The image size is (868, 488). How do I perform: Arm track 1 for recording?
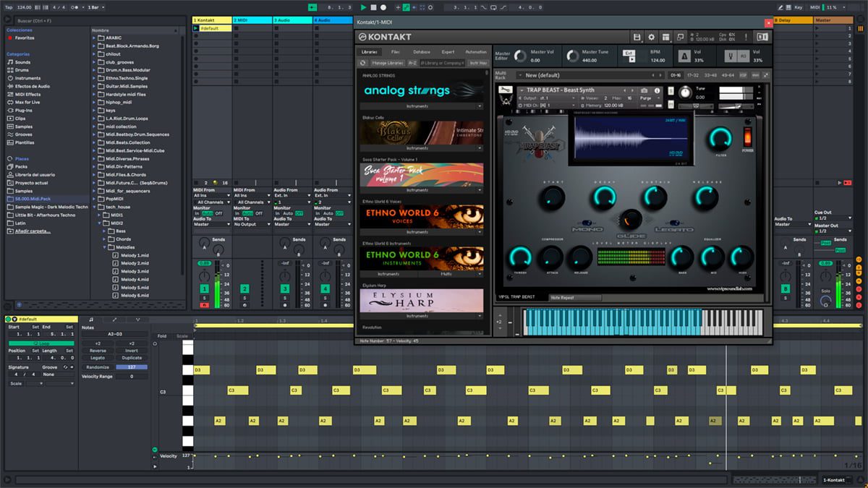(x=204, y=305)
